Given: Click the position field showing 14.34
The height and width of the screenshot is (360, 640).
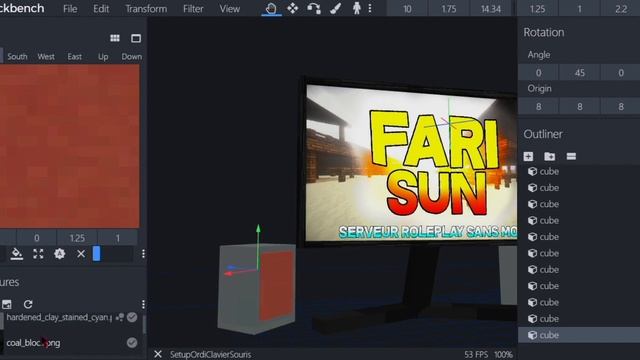Looking at the screenshot, I should [x=491, y=9].
